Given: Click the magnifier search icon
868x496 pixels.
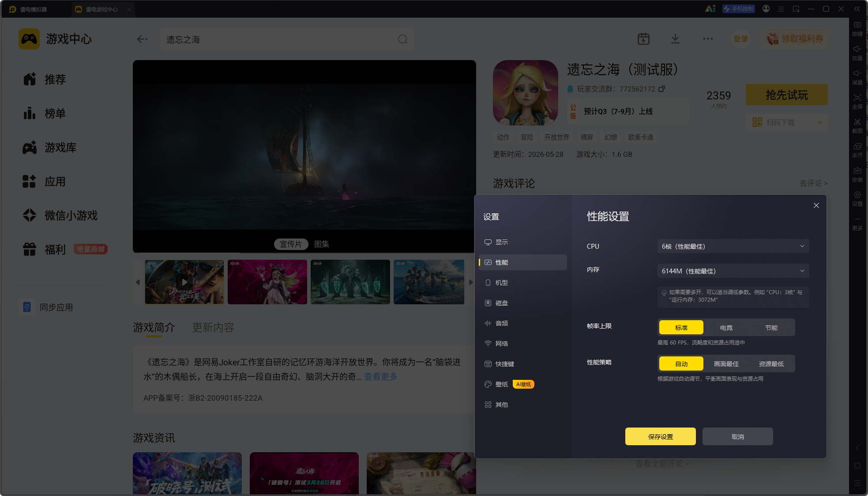Looking at the screenshot, I should [402, 39].
